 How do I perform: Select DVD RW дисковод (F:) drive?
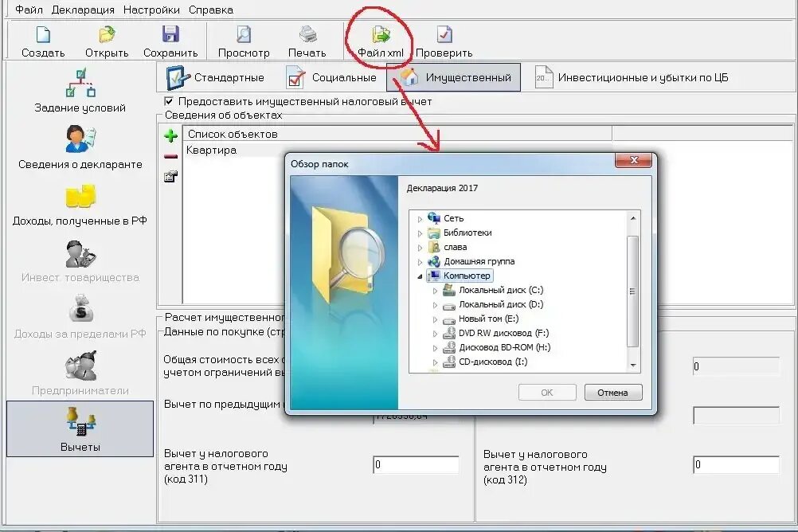point(504,333)
